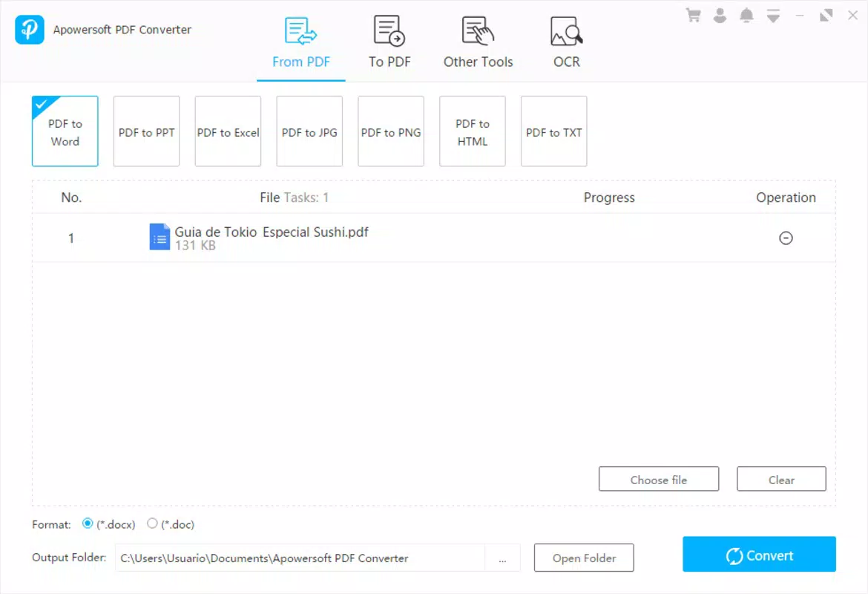Screen dimensions: 868x594
Task: Open the shopping cart icon
Action: pos(693,16)
